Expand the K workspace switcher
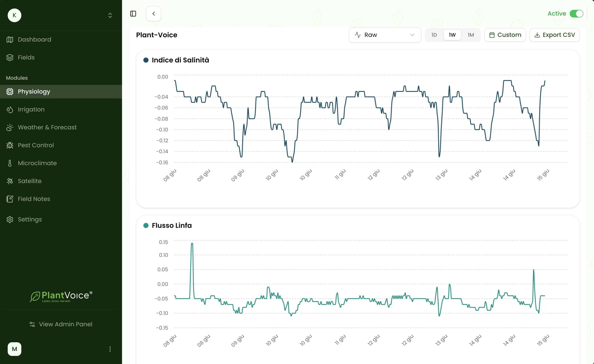Screen dimensions: 594x364 (x=110, y=15)
